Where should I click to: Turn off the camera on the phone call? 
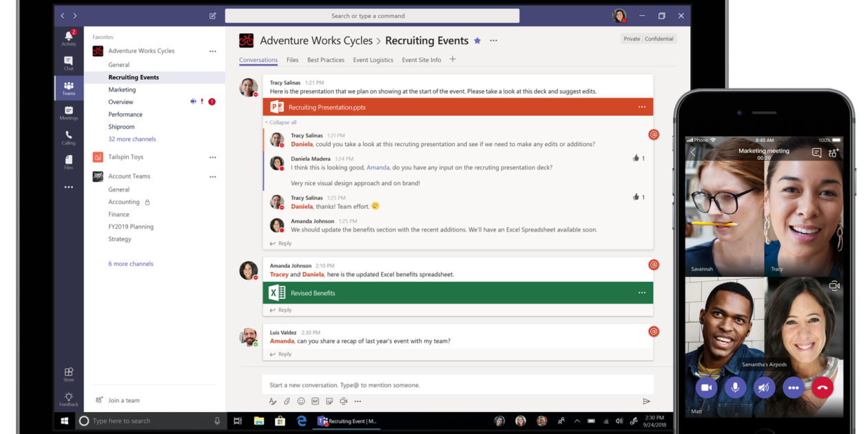tap(706, 387)
